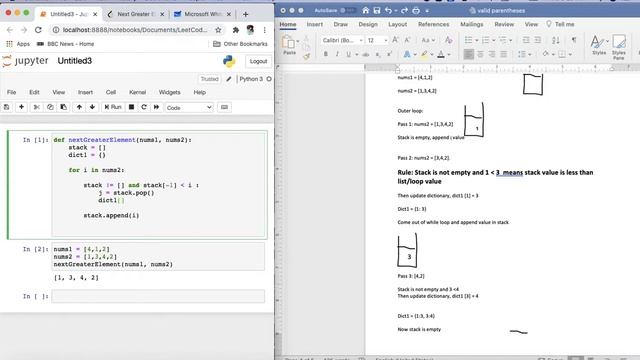Rename notebook via Untitled3 title
640x360 pixels.
75,61
